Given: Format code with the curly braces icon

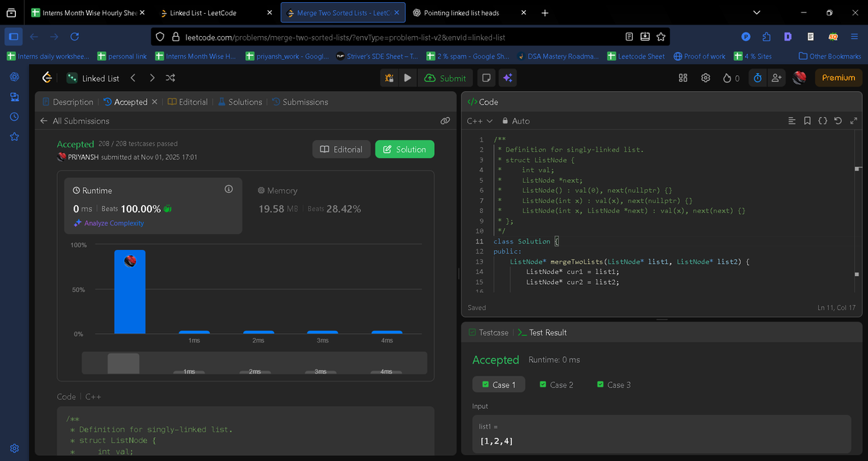Looking at the screenshot, I should click(822, 121).
